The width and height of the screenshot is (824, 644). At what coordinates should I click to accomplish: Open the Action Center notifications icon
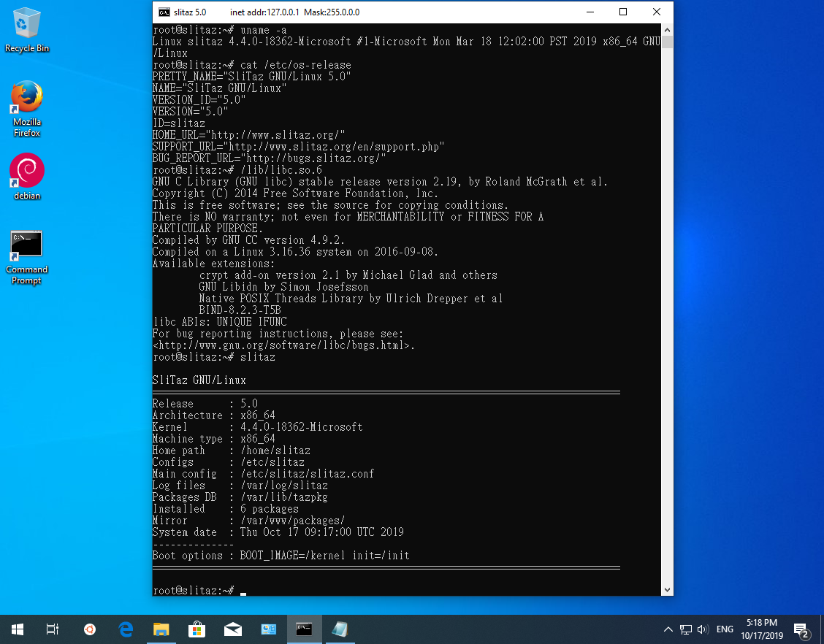801,629
